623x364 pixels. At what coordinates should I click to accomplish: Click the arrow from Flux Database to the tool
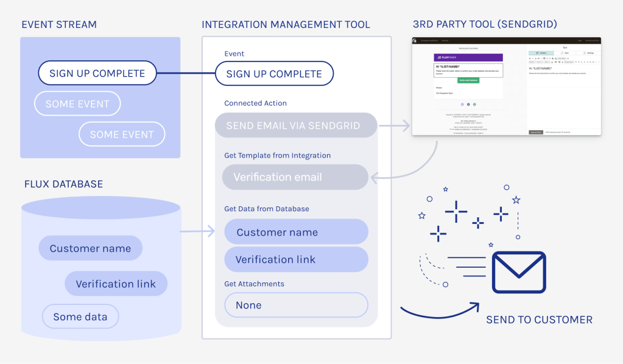pos(199,231)
